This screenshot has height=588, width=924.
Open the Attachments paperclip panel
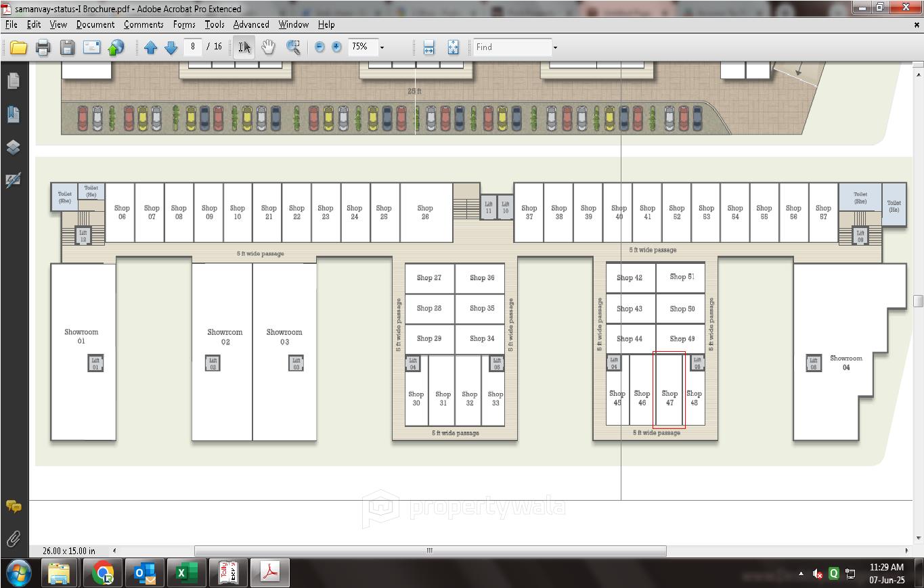pyautogui.click(x=13, y=539)
